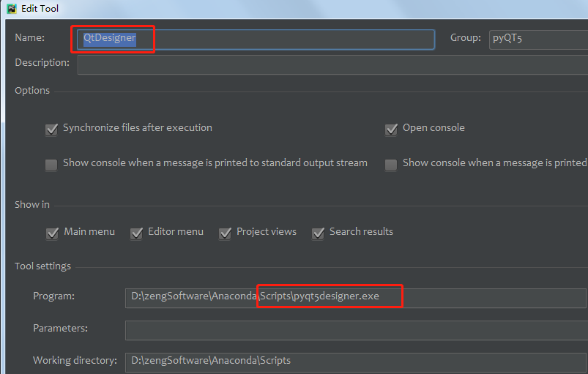Uncheck the Project views checkbox
This screenshot has width=588, height=374.
click(x=225, y=233)
